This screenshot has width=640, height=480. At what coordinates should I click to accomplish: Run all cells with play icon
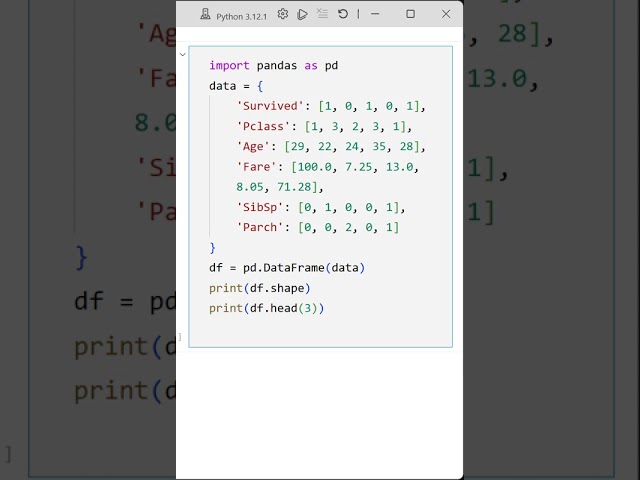tap(302, 14)
